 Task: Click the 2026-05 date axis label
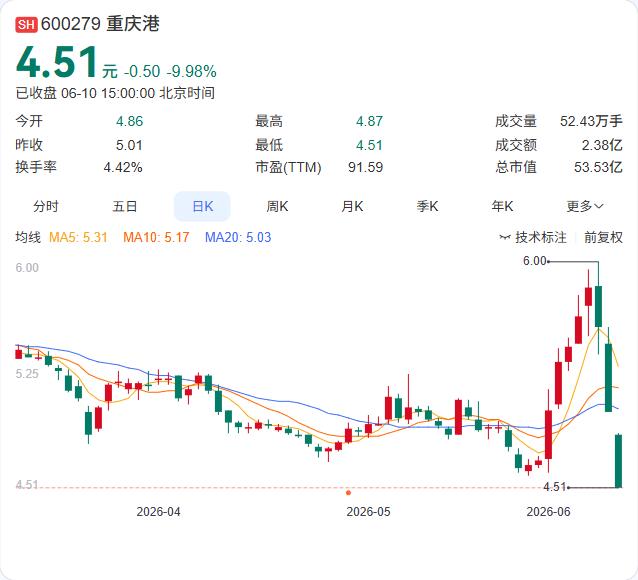click(x=368, y=512)
